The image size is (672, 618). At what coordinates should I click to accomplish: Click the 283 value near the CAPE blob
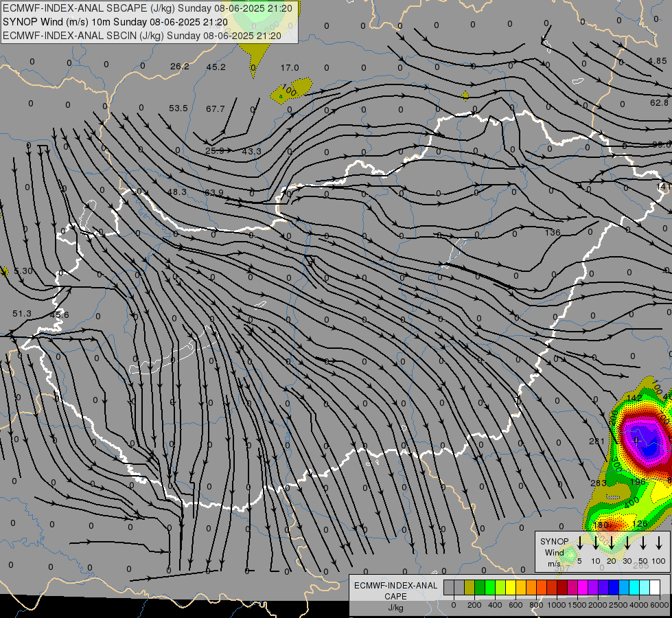(599, 483)
